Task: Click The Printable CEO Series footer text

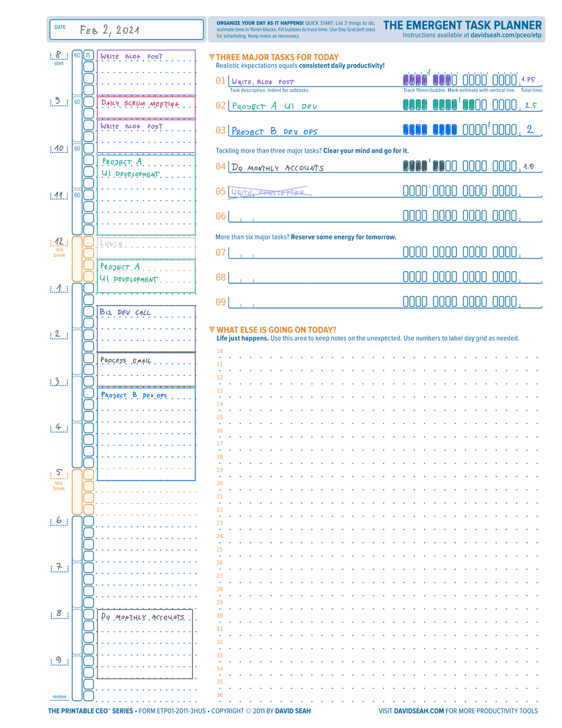Action: coord(90,711)
